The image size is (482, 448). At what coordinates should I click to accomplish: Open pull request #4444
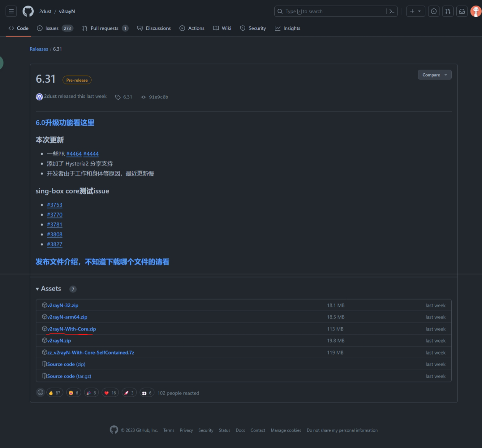tap(91, 154)
